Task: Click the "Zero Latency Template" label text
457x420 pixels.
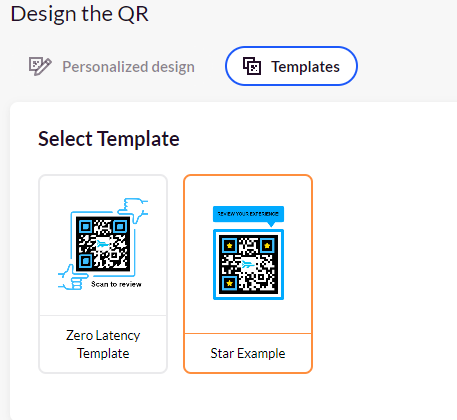Action: (103, 344)
